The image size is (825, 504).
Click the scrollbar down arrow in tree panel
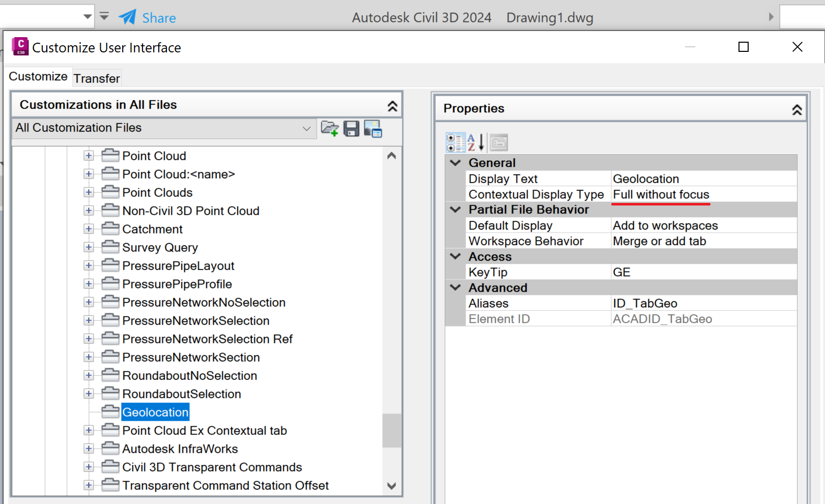point(392,486)
